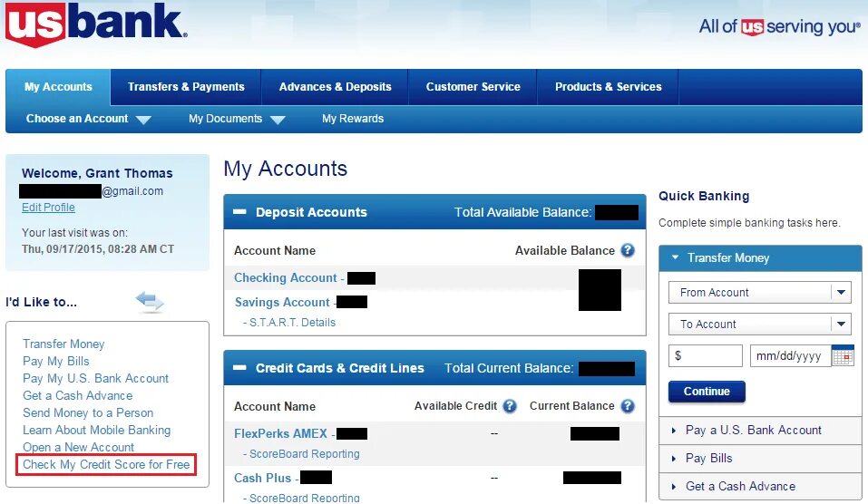
Task: Open the Products & Services tab
Action: (608, 87)
